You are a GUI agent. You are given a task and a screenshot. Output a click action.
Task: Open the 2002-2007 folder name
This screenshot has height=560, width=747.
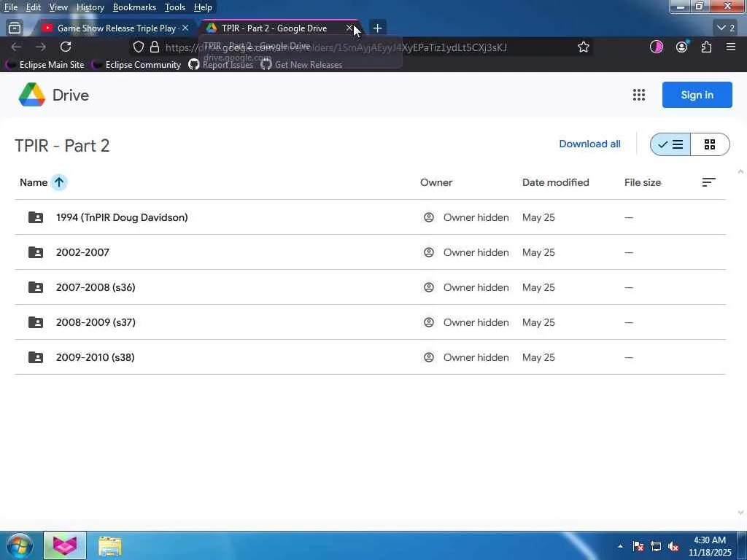(82, 252)
